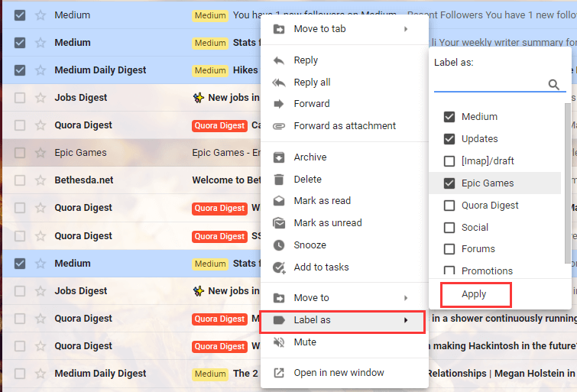Viewport: 577px width, 392px height.
Task: Uncheck the Medium label checkbox
Action: tap(449, 117)
